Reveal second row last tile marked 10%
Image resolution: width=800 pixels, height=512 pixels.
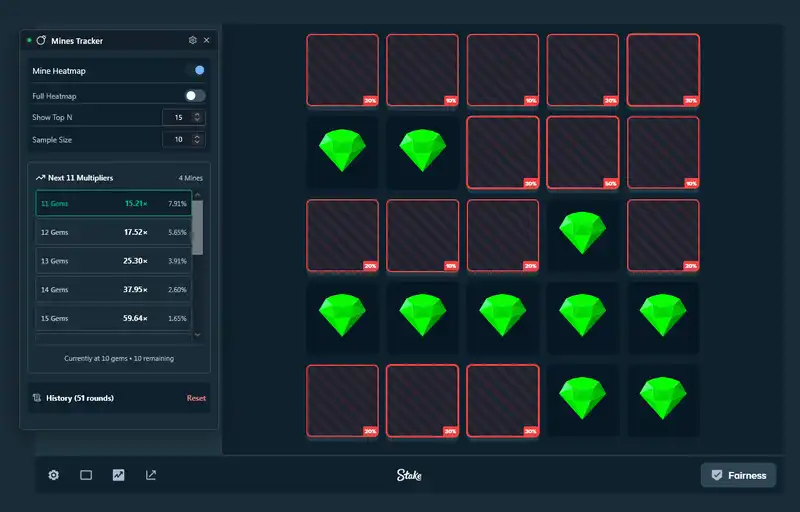pos(663,152)
